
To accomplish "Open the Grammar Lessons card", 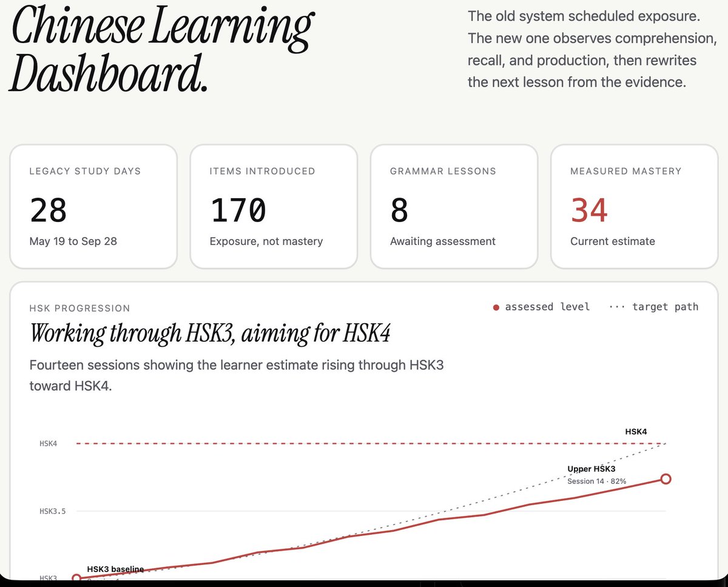I will pyautogui.click(x=454, y=206).
